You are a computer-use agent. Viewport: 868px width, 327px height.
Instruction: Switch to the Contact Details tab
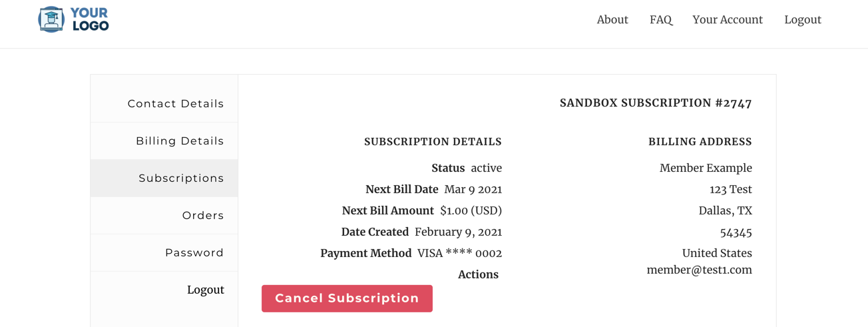coord(164,104)
